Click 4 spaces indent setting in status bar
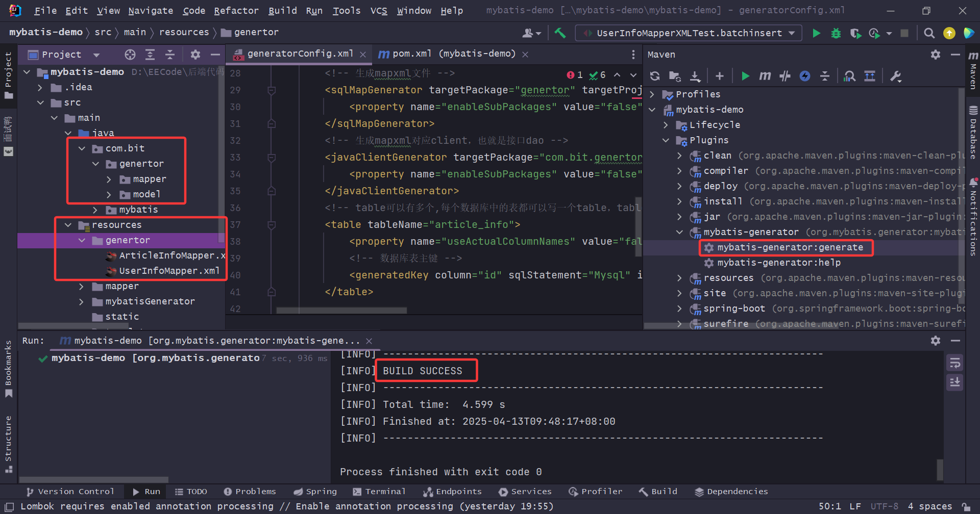This screenshot has width=980, height=514. (x=929, y=506)
